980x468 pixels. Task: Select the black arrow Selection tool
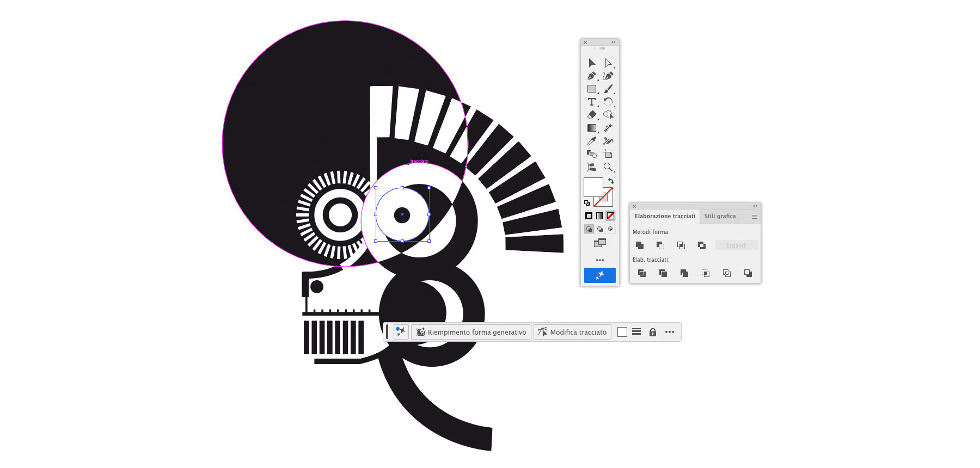[x=592, y=63]
